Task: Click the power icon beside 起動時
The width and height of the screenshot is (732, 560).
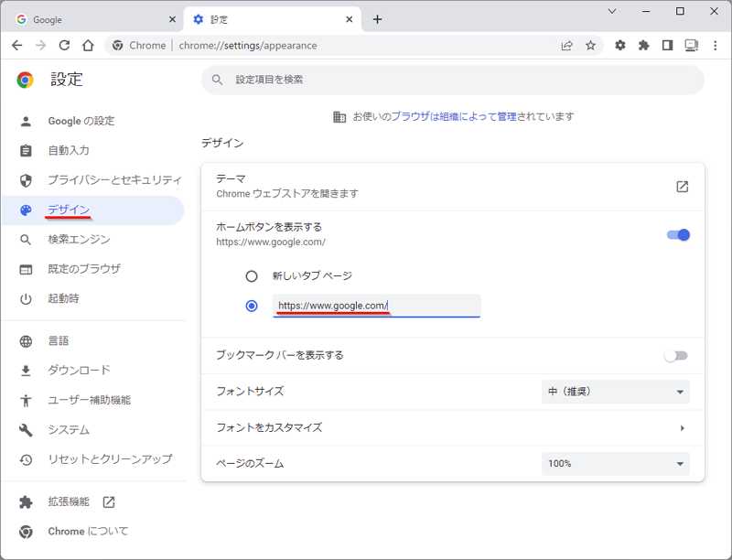Action: click(26, 298)
